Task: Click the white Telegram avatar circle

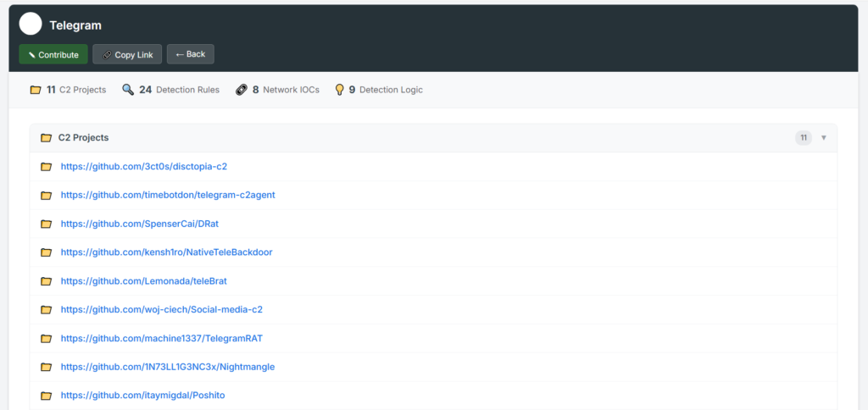Action: 31,24
